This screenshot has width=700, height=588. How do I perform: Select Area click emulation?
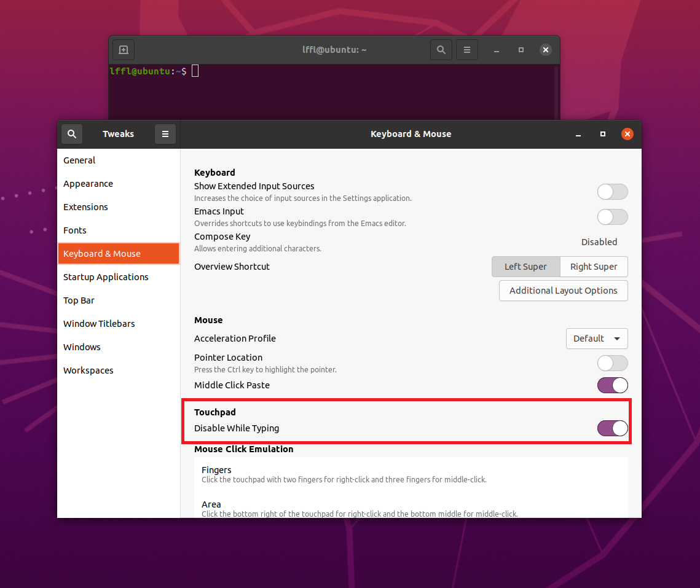click(x=211, y=504)
